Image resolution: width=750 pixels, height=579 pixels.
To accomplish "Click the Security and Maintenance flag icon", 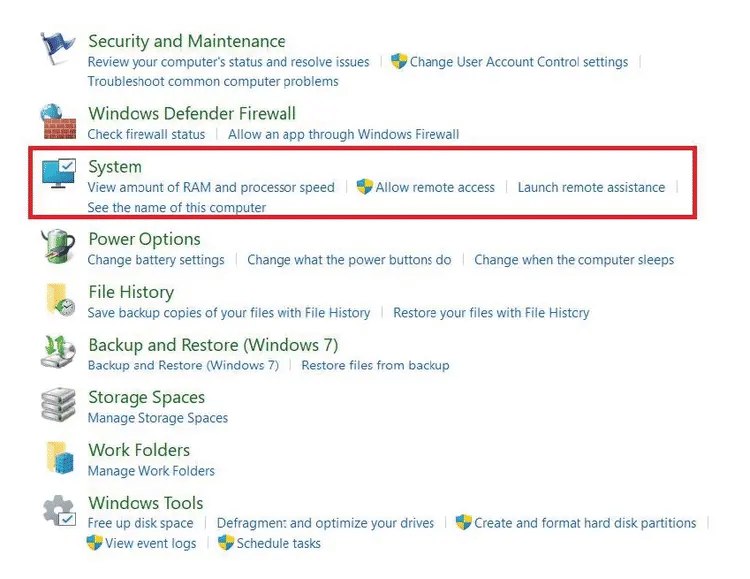I will [57, 48].
